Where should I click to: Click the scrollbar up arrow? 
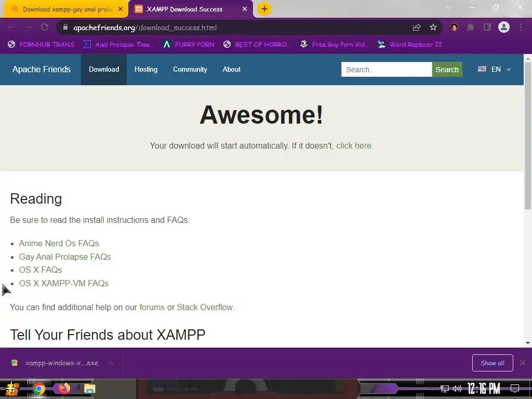(x=528, y=58)
